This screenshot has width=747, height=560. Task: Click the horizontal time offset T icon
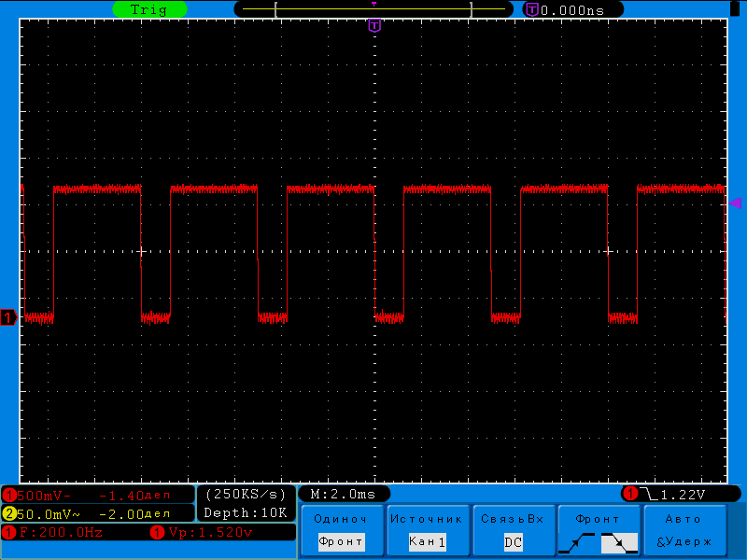click(x=532, y=9)
